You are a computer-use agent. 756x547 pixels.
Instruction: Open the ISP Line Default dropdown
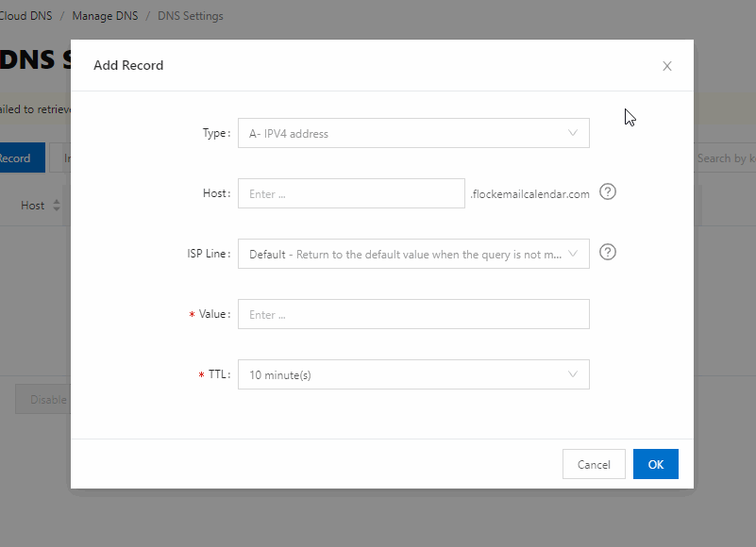(x=413, y=254)
